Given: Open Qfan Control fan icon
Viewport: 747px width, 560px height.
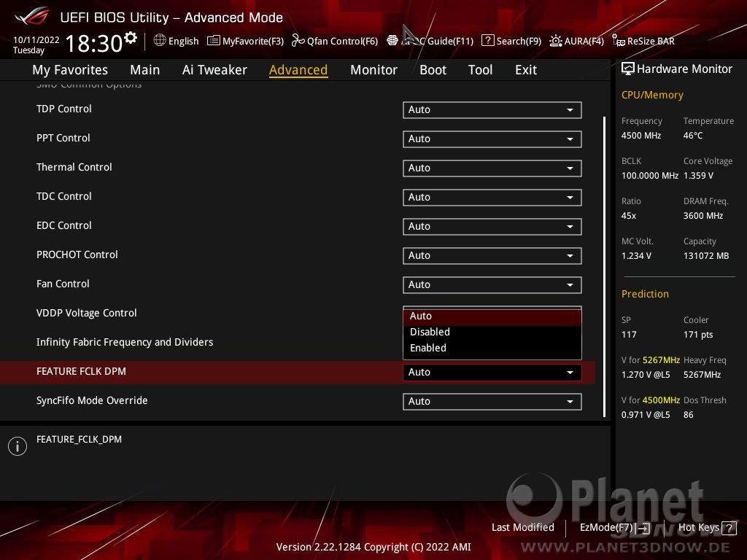Looking at the screenshot, I should tap(298, 41).
